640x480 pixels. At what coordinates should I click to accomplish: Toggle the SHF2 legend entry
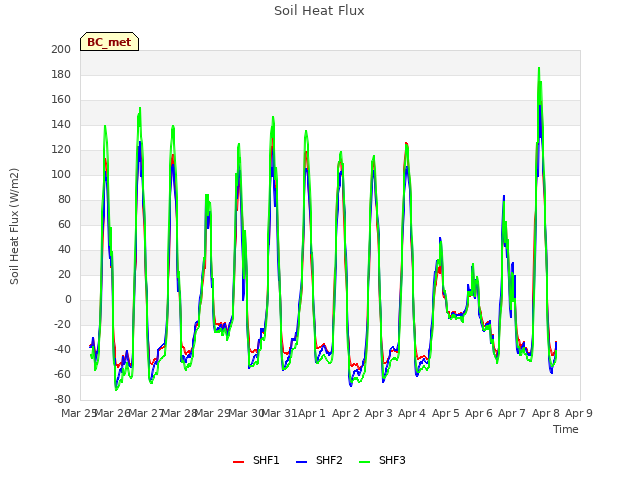(x=319, y=460)
